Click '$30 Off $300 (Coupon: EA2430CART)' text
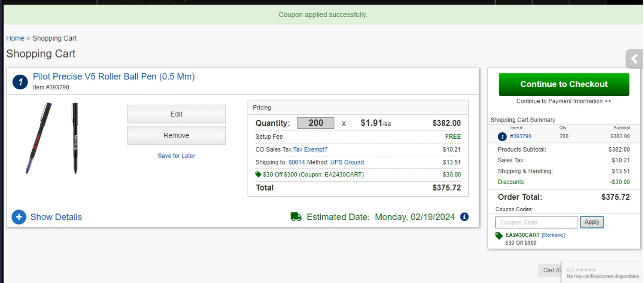Viewport: 644px width, 283px height. (x=313, y=175)
